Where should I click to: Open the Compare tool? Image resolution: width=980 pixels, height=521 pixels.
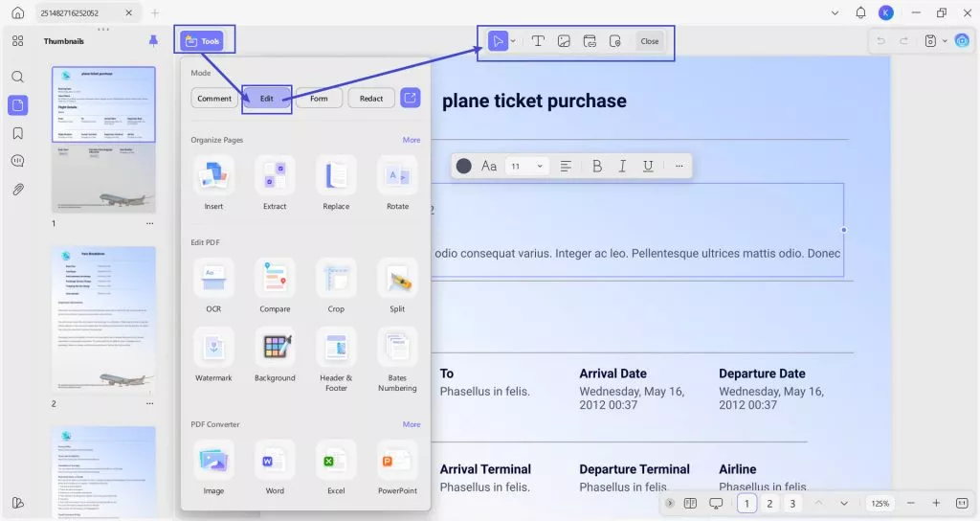275,279
